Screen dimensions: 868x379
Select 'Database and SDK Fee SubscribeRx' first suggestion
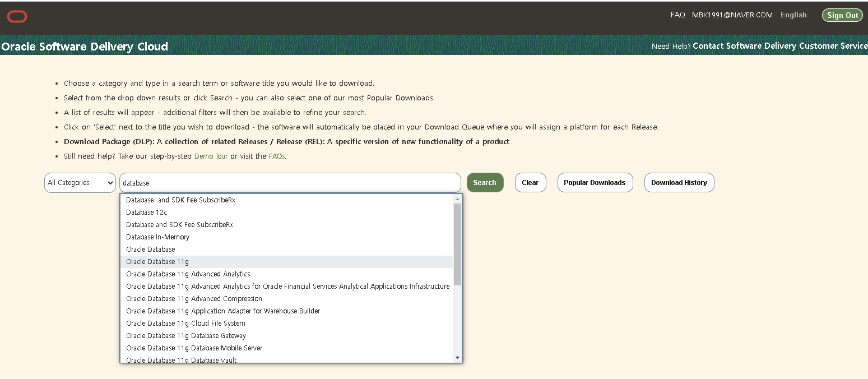pos(287,200)
